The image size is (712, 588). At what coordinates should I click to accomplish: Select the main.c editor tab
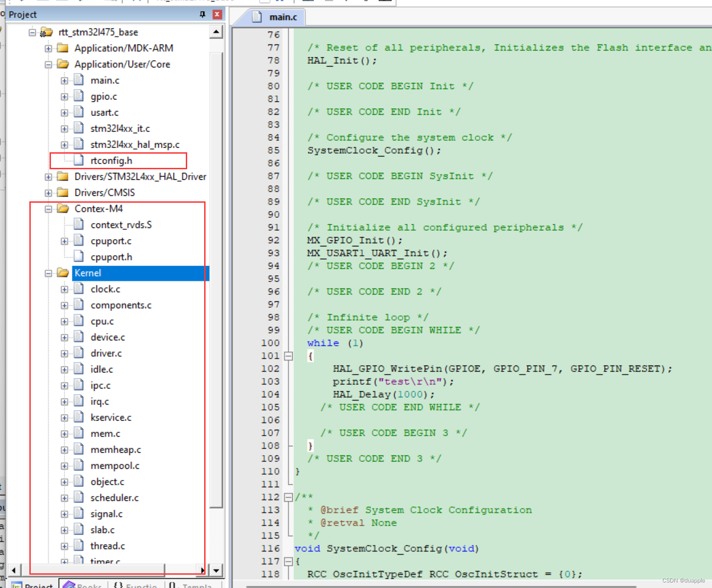[x=278, y=17]
